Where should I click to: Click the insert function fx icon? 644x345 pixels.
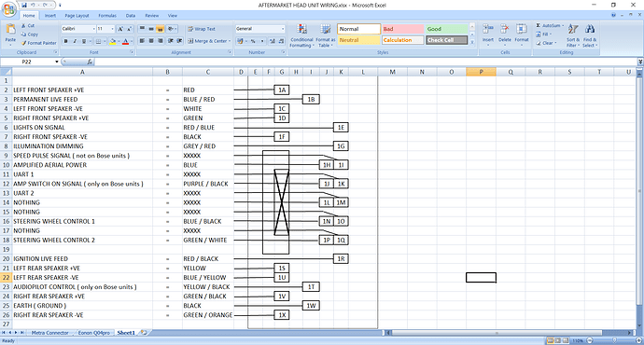[90, 62]
